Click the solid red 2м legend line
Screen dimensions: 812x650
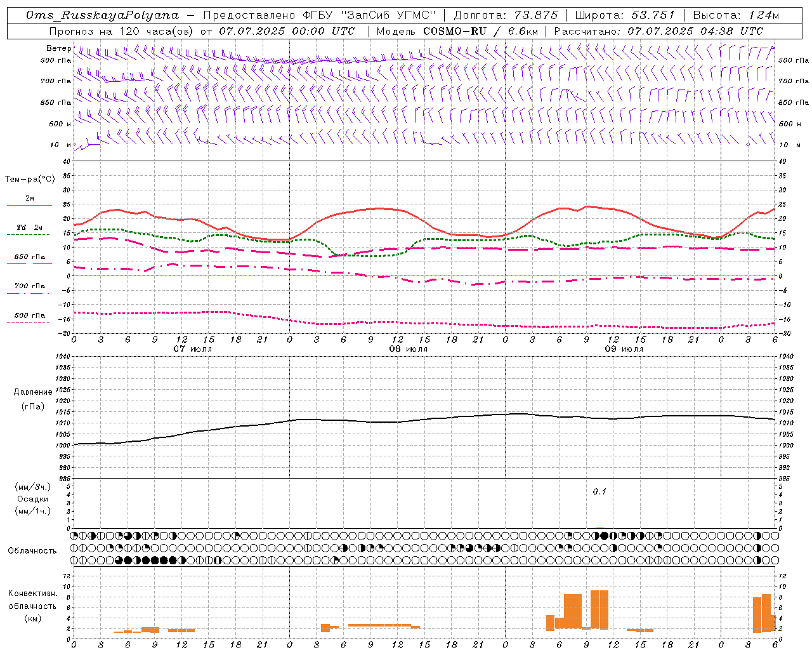click(29, 206)
